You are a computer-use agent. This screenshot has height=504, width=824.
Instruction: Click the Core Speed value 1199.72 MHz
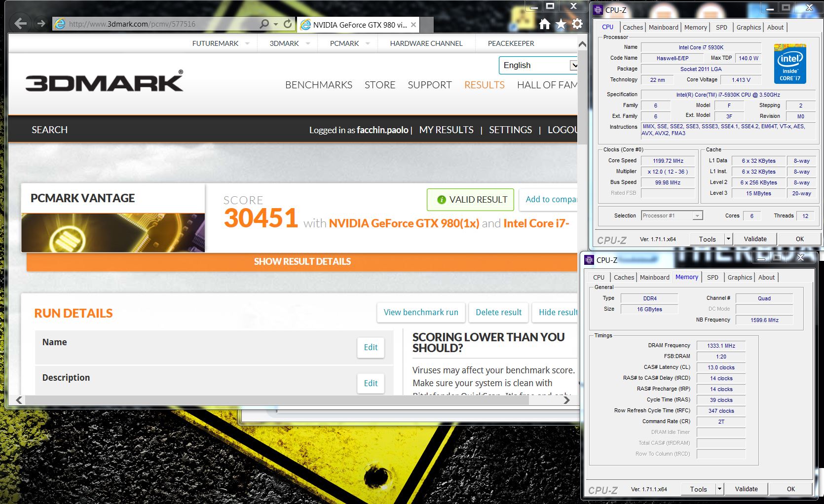coord(668,161)
